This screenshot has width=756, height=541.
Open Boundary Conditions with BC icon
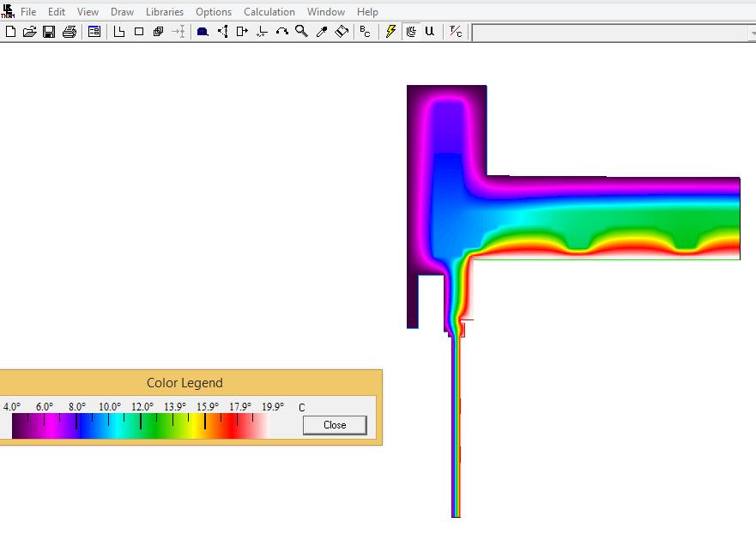(365, 32)
